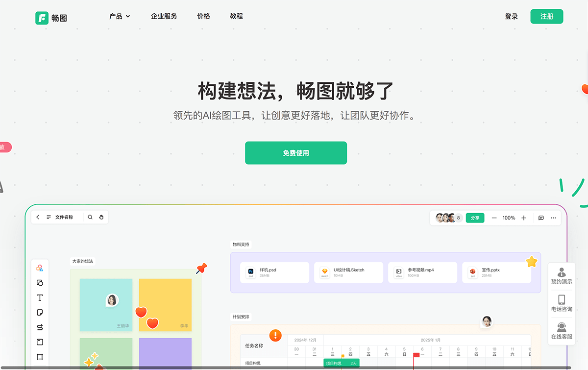Select the Text tool in the canvas toolbar

pos(40,297)
